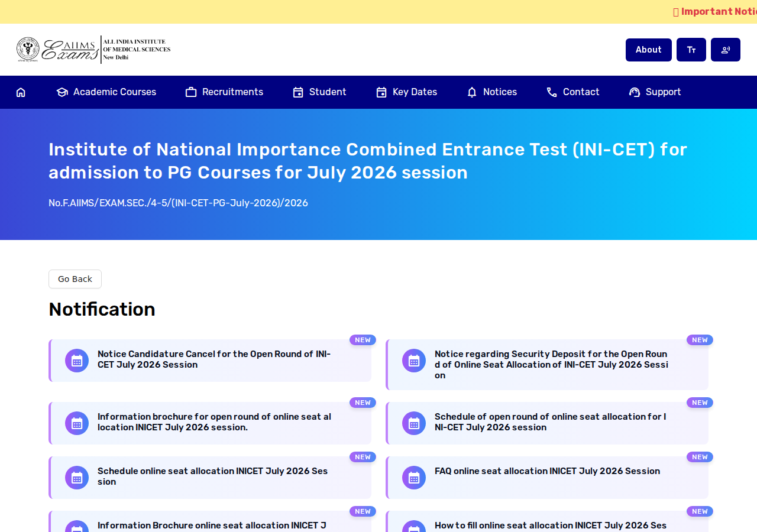
Task: Click headset icon beside Support
Action: (x=635, y=92)
